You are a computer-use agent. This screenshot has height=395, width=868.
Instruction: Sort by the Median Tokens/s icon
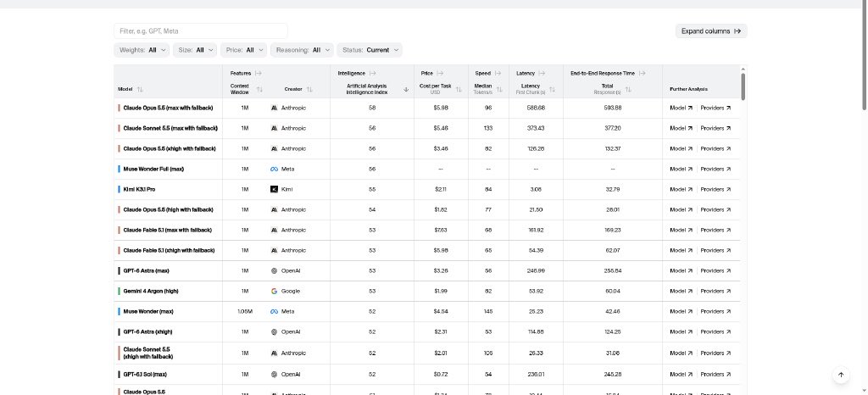point(499,89)
